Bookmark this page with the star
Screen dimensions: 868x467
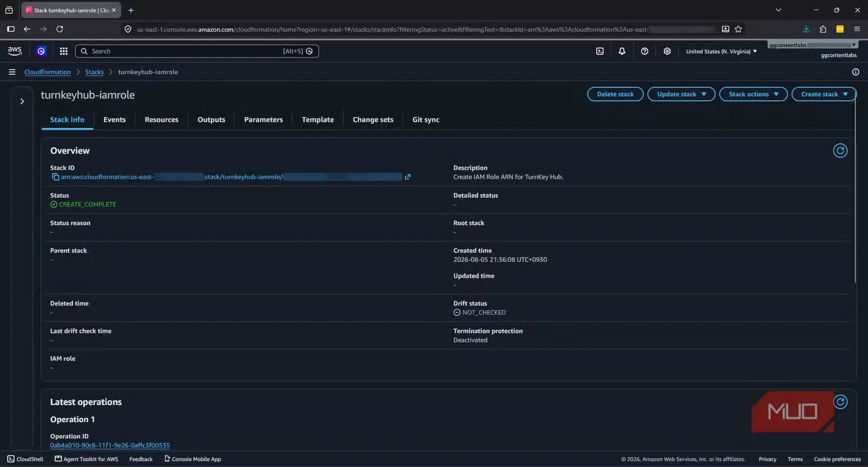[x=738, y=29]
